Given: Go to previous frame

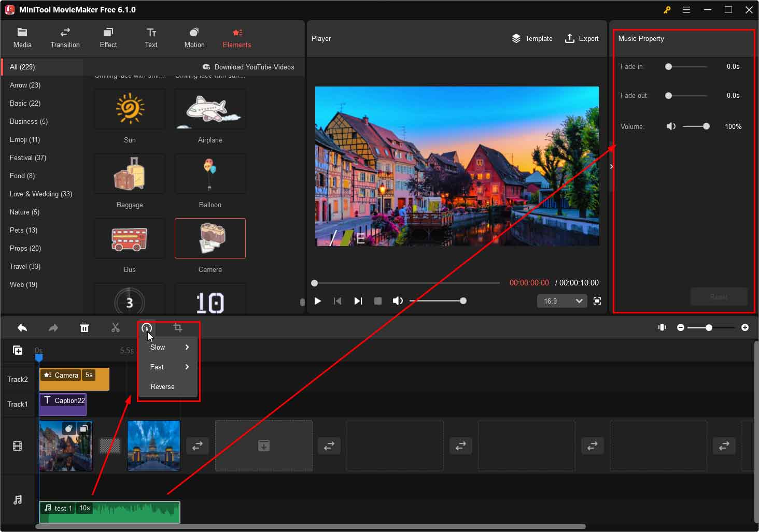Looking at the screenshot, I should [x=338, y=301].
